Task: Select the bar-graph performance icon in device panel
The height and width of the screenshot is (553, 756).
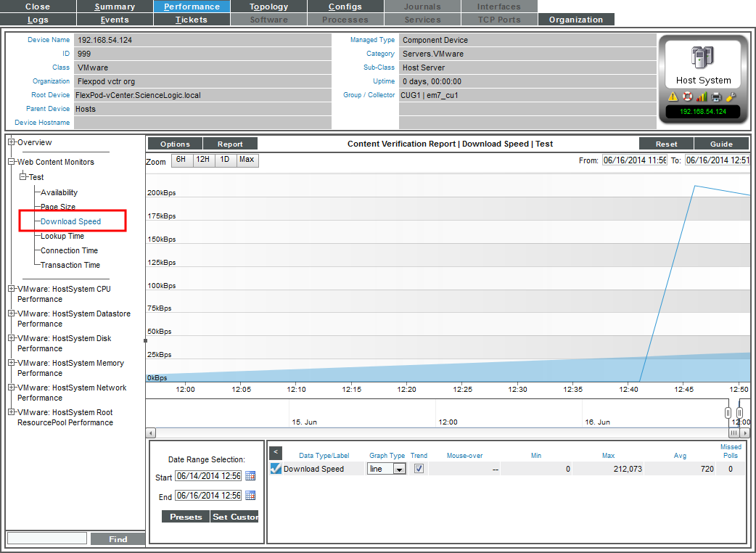Action: coord(701,96)
